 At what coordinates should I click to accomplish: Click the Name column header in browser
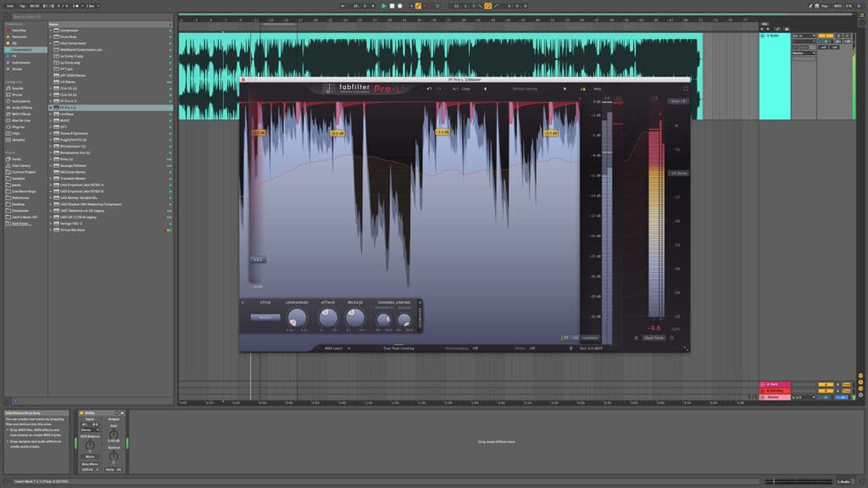pos(109,25)
